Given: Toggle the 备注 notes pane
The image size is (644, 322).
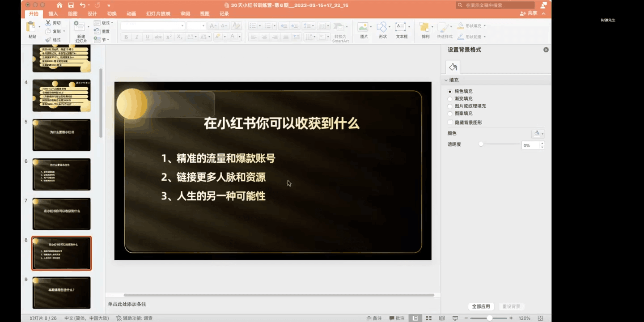Looking at the screenshot, I should (x=374, y=318).
